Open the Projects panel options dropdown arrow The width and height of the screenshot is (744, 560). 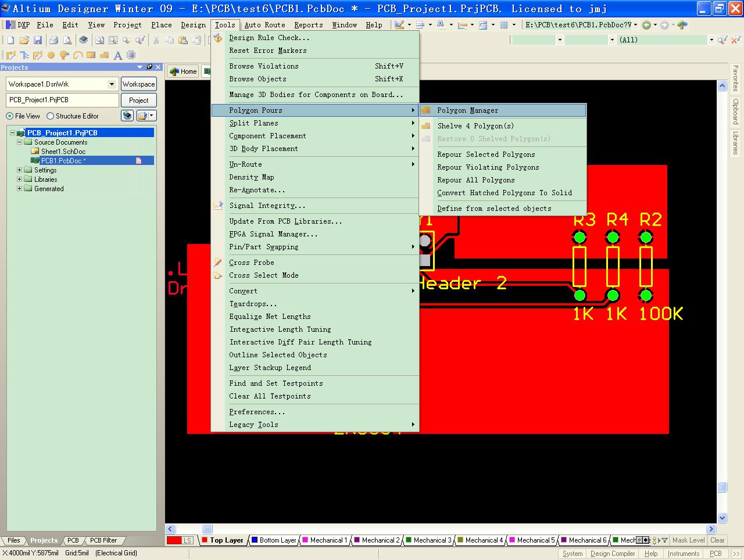click(x=139, y=67)
